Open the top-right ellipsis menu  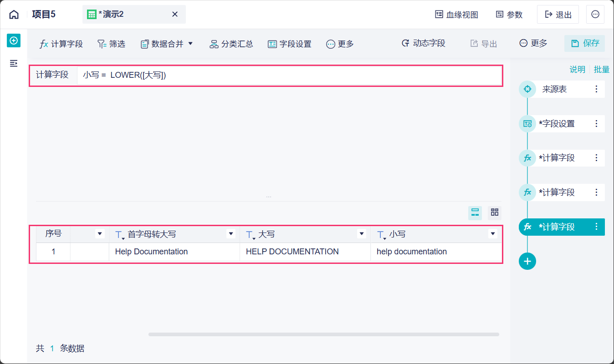[595, 15]
